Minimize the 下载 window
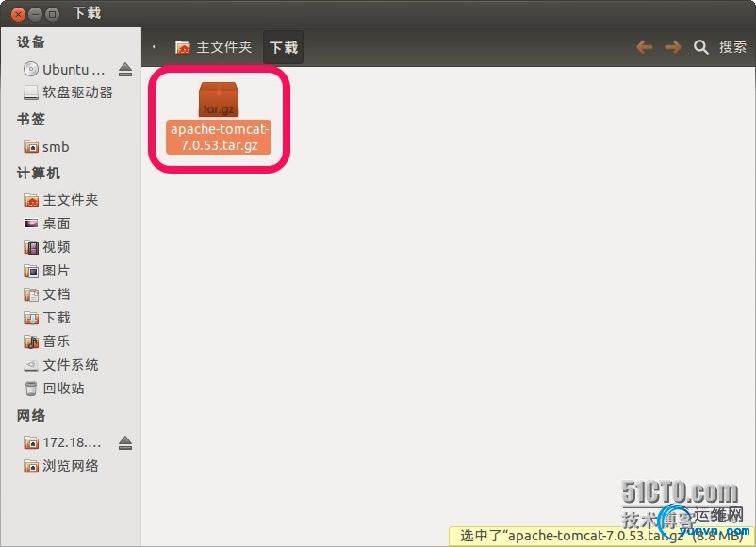Viewport: 756px width, 547px height. [35, 14]
